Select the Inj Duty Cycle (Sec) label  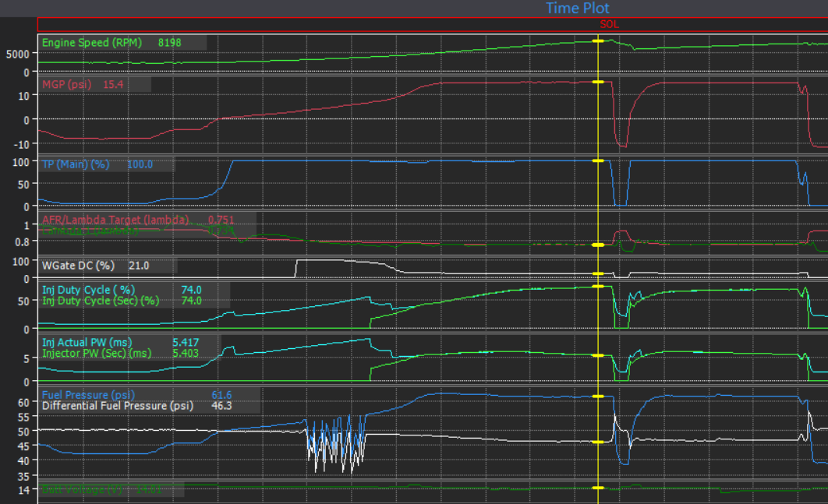(101, 301)
